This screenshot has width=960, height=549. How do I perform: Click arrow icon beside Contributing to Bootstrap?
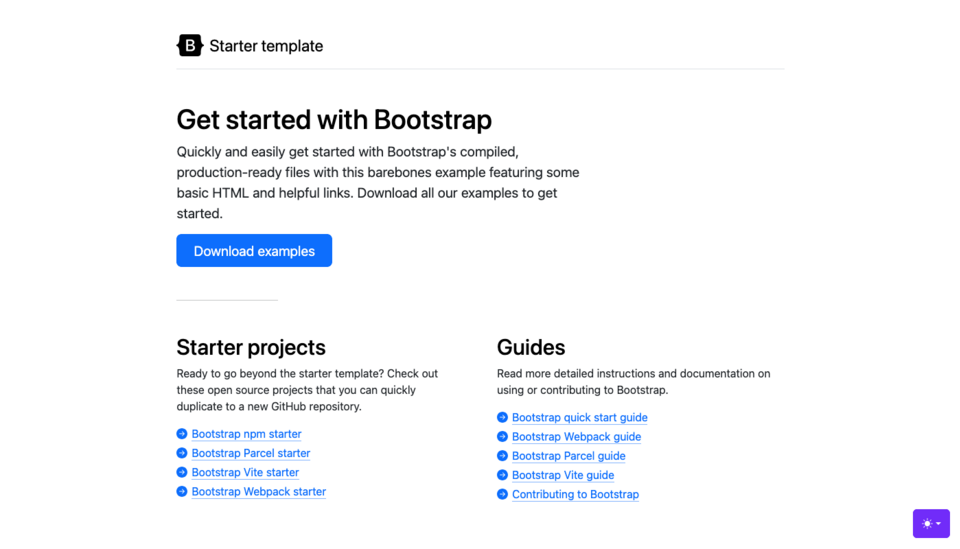(502, 495)
